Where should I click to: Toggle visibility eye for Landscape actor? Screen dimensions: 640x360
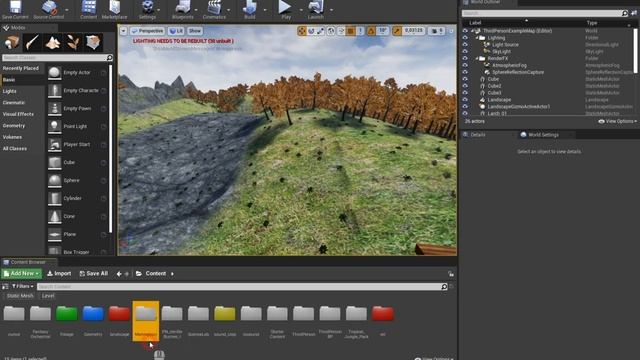click(465, 100)
